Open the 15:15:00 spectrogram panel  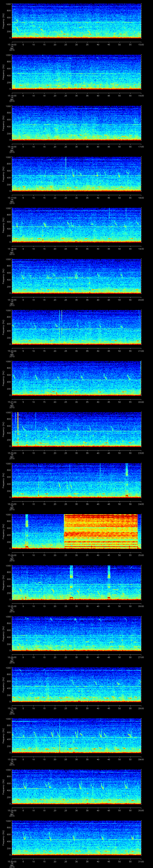[x=76, y=72]
